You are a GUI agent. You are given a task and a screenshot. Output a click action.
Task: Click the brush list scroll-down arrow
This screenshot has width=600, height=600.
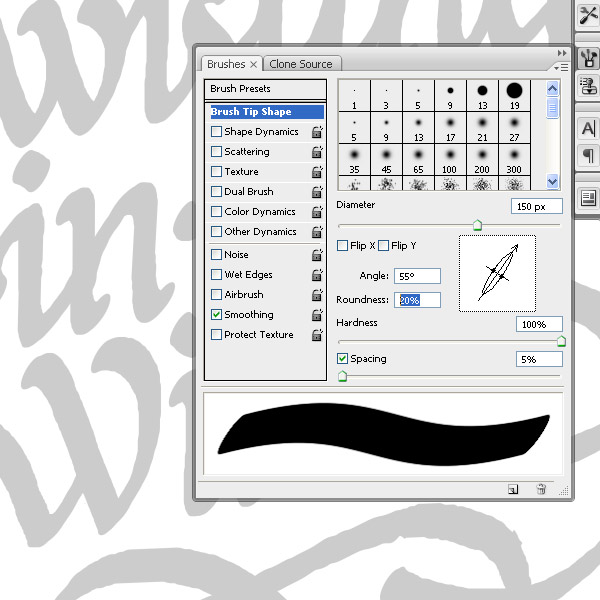[552, 181]
